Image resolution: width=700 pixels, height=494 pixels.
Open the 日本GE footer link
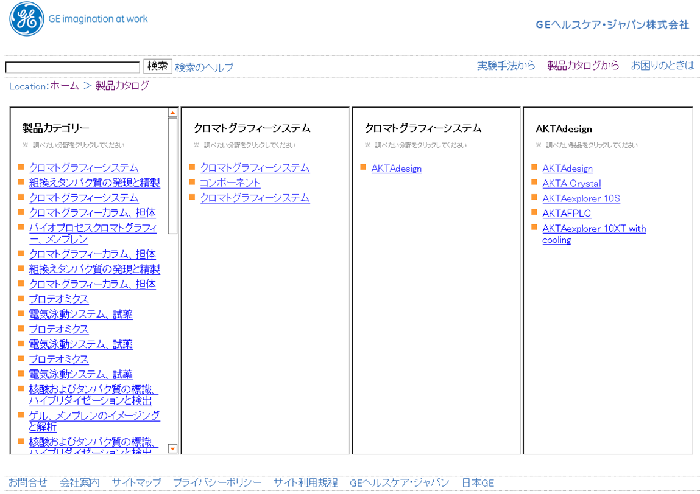click(x=478, y=482)
